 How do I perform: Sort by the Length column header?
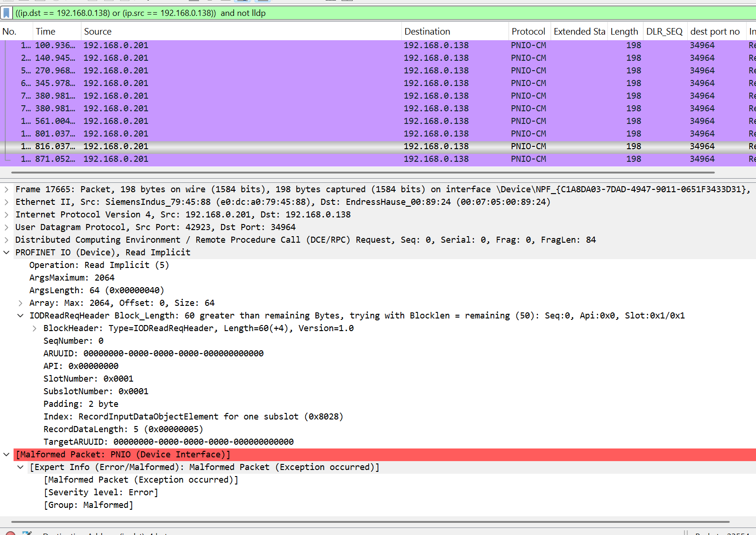coord(625,31)
